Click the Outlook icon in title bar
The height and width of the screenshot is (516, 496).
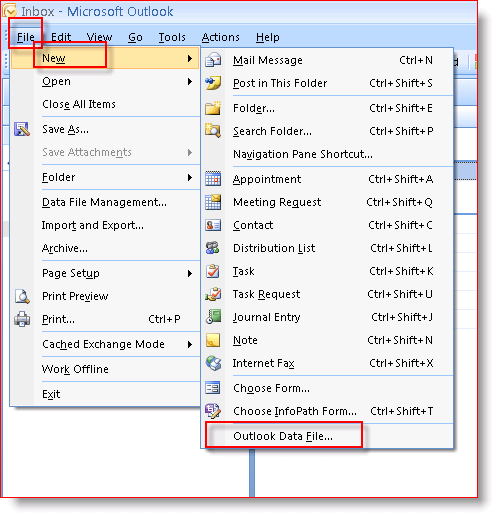point(9,11)
